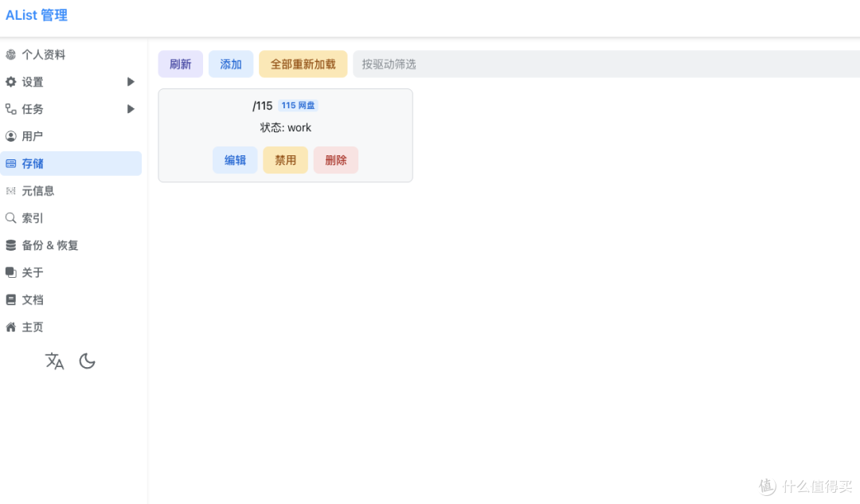
Task: Open the 文档 menu item
Action: pyautogui.click(x=71, y=300)
